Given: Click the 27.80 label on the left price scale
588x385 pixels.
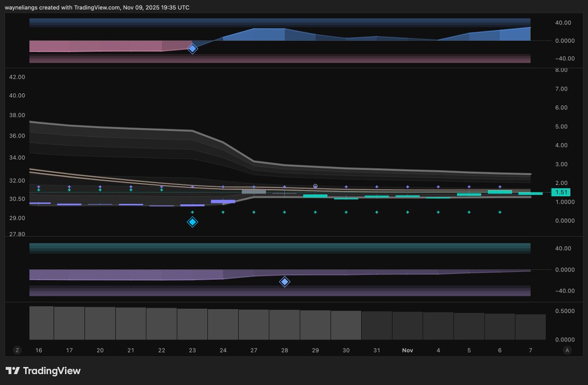Looking at the screenshot, I should (17, 235).
